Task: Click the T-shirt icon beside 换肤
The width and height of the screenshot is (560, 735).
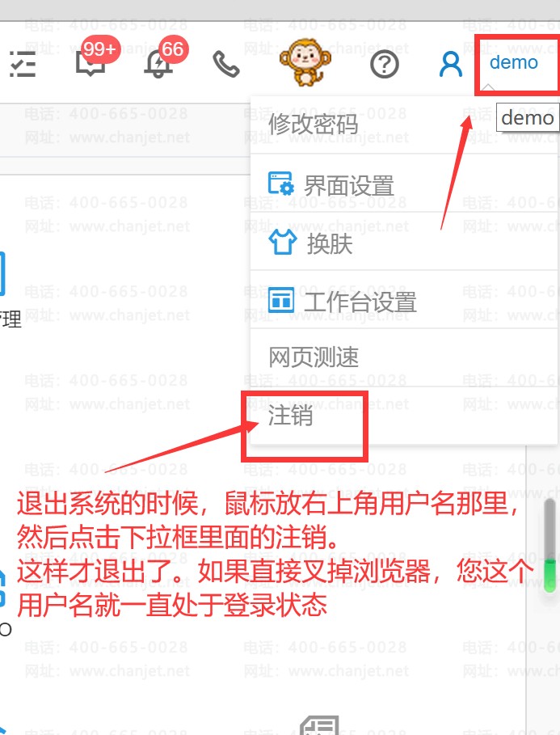Action: (x=282, y=243)
